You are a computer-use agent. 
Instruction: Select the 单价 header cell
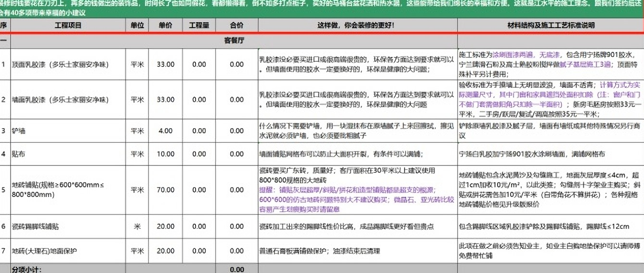[166, 25]
